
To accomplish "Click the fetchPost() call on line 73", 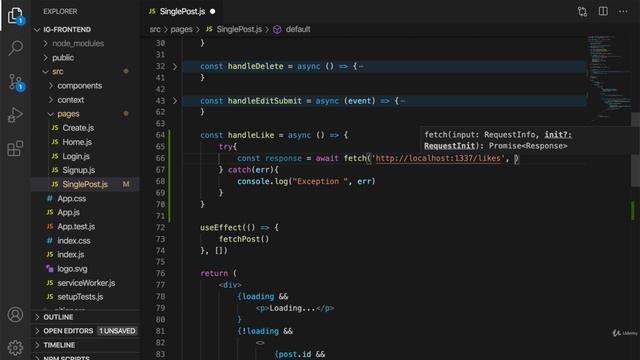I will [244, 239].
